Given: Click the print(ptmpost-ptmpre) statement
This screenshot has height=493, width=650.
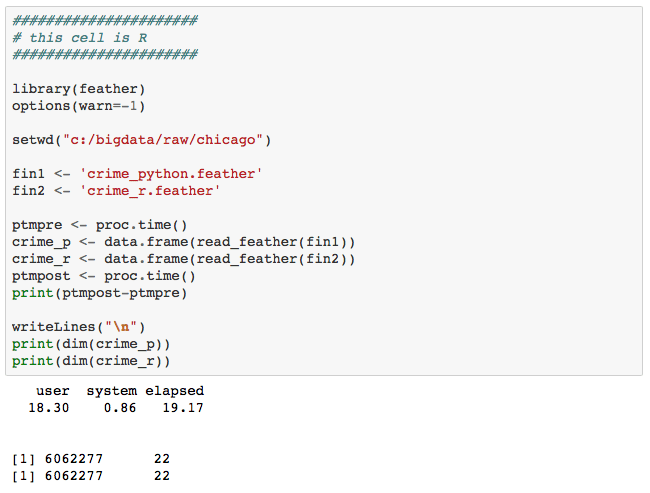Looking at the screenshot, I should point(100,293).
